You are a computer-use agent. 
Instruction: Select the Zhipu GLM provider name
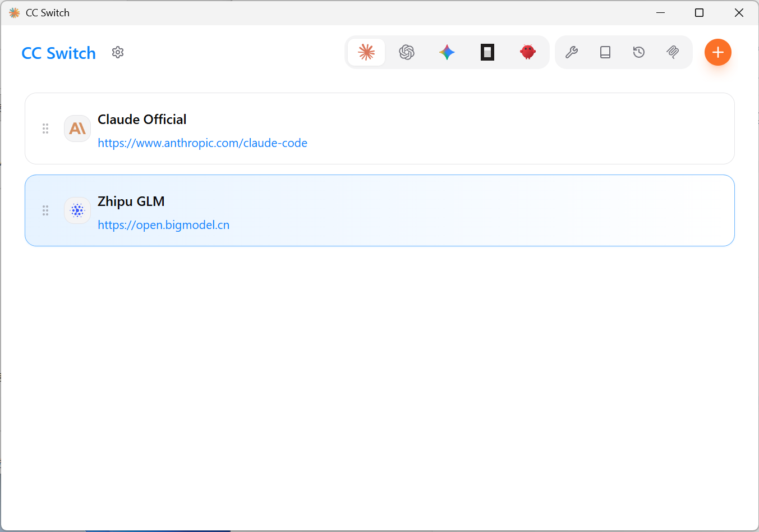[x=131, y=201]
